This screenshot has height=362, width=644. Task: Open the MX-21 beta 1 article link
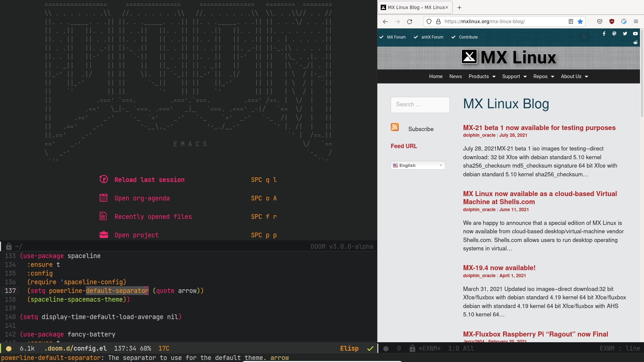click(x=539, y=128)
